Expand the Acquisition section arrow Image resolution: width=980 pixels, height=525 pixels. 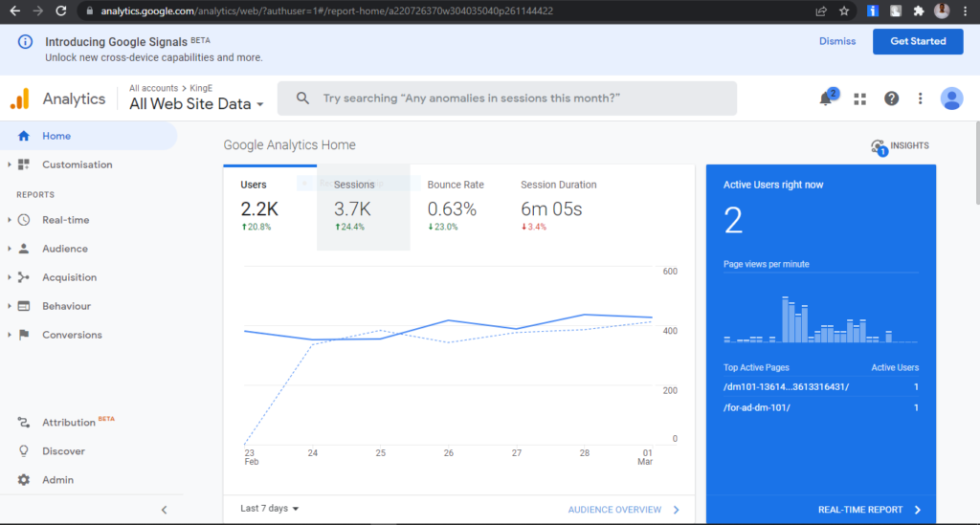[x=9, y=277]
